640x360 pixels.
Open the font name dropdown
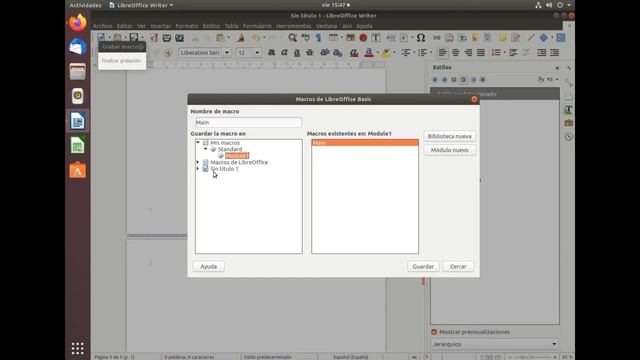(227, 53)
